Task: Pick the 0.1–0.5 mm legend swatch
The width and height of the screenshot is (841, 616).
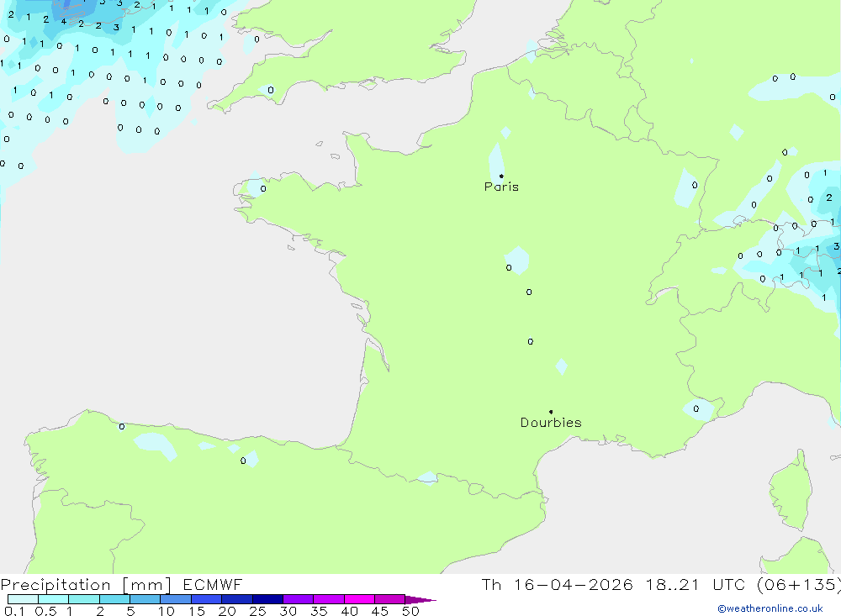Action: [23, 599]
